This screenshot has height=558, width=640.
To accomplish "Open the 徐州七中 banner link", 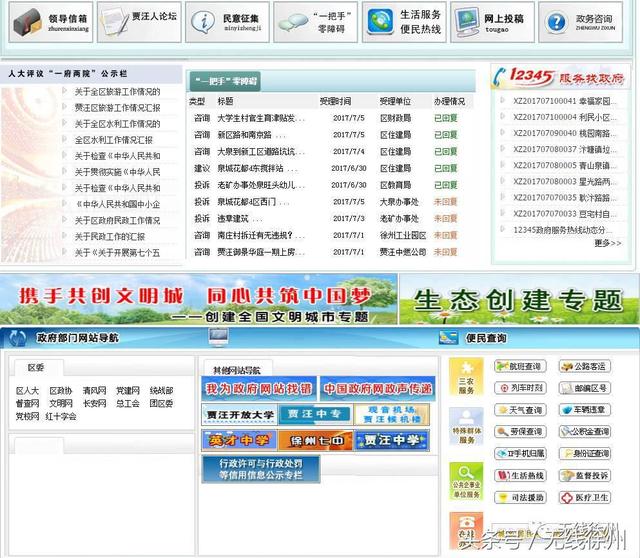I will click(x=315, y=440).
